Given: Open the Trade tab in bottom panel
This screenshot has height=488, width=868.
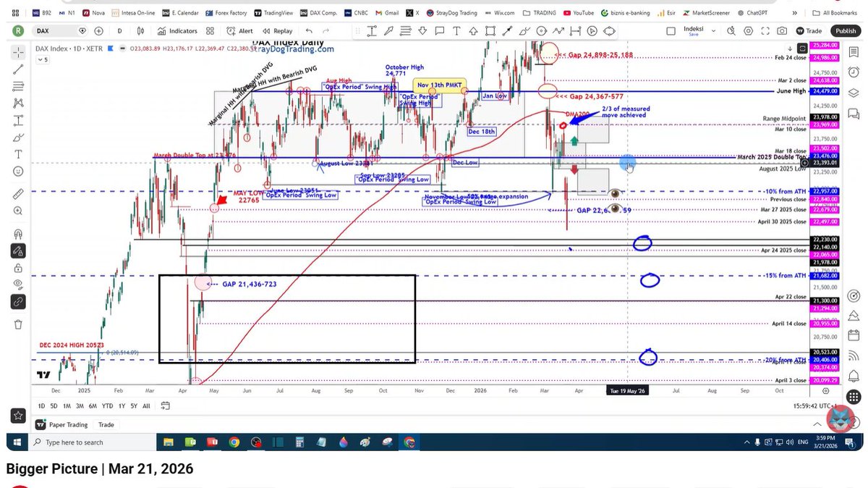Looking at the screenshot, I should (x=106, y=425).
